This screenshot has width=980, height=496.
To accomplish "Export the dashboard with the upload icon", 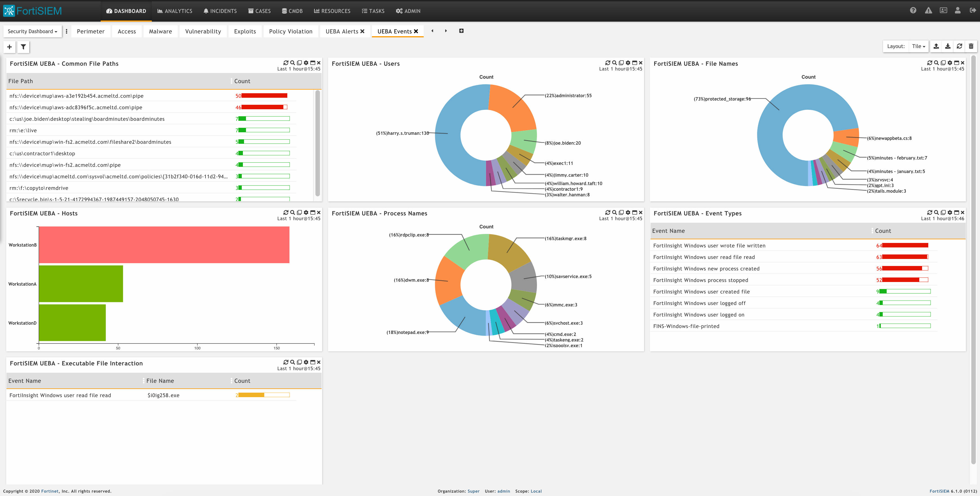I will pos(936,46).
